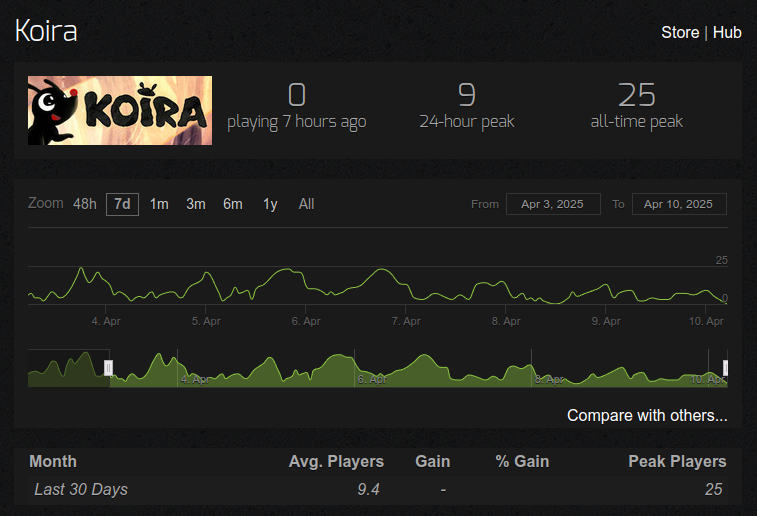Click the 25 y-axis label on chart
Viewport: 757px width, 516px height.
pos(721,260)
